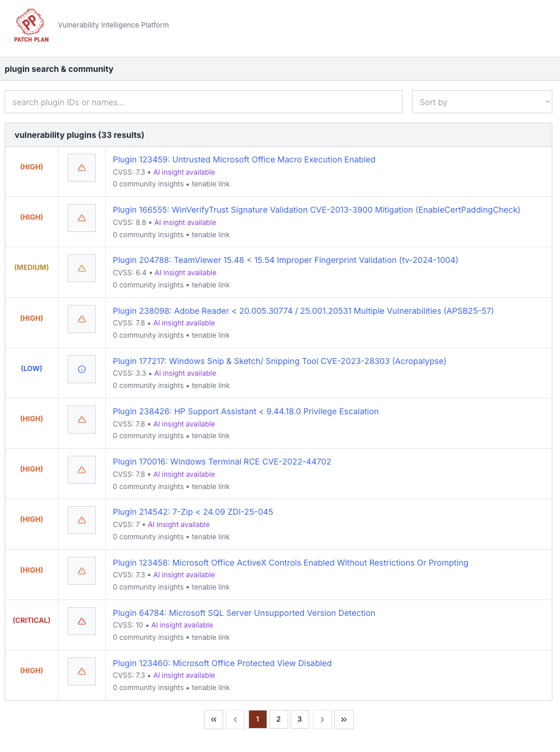
Task: Select warning icon for Plugin 166555 row
Action: coord(82,218)
